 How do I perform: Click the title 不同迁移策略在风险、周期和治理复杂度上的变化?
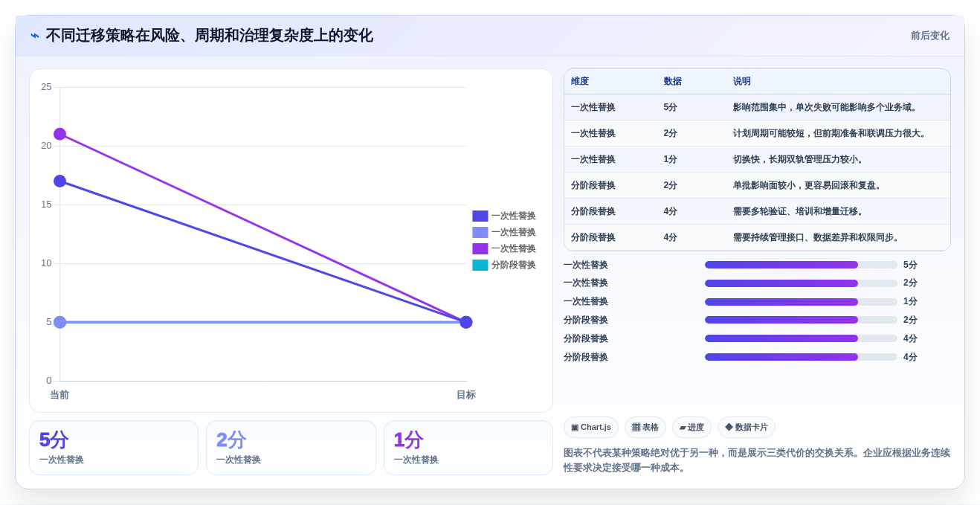(210, 36)
